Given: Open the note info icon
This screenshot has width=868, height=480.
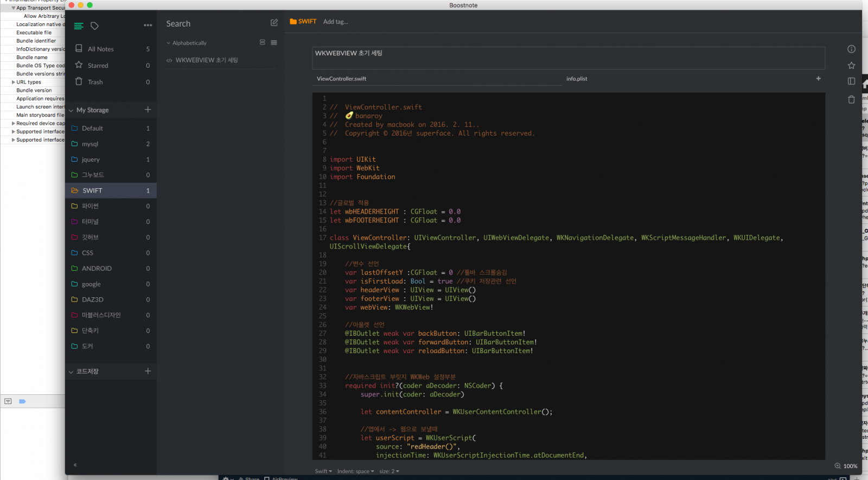Looking at the screenshot, I should (x=851, y=49).
